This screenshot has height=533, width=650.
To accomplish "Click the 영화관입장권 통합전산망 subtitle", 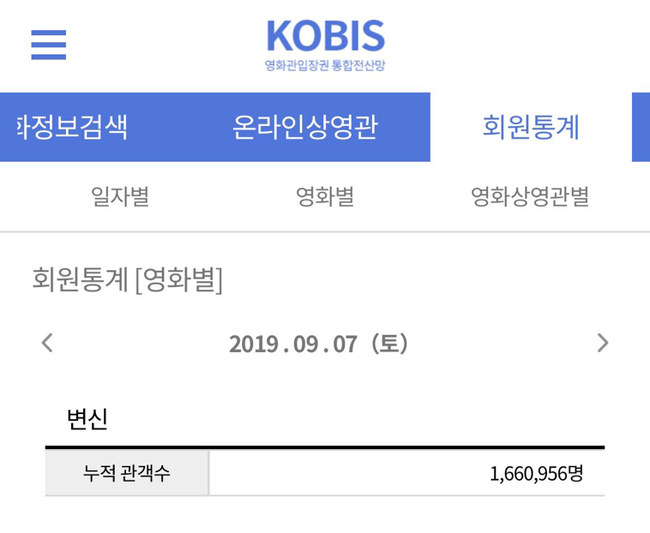I will 325,66.
